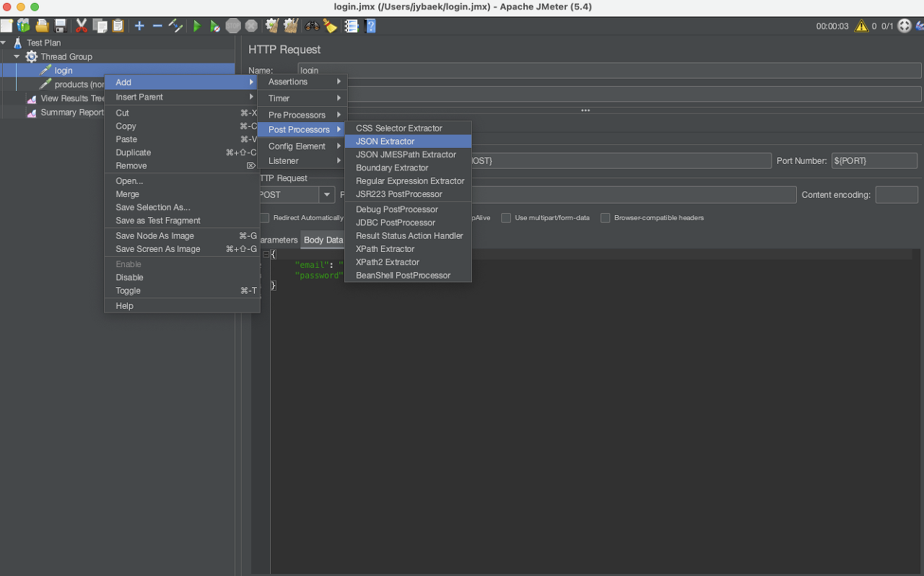Viewport: 924px width, 576px height.
Task: Click the Shutdown toolbar icon
Action: [x=250, y=26]
